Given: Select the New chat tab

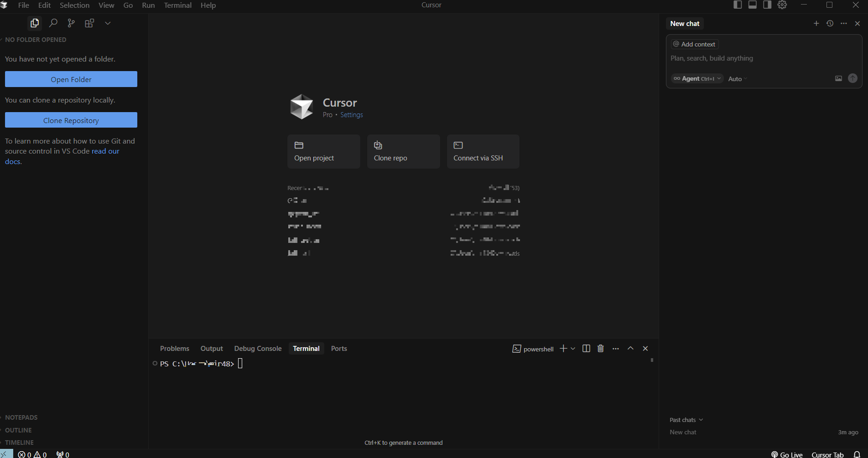Looking at the screenshot, I should pos(685,23).
